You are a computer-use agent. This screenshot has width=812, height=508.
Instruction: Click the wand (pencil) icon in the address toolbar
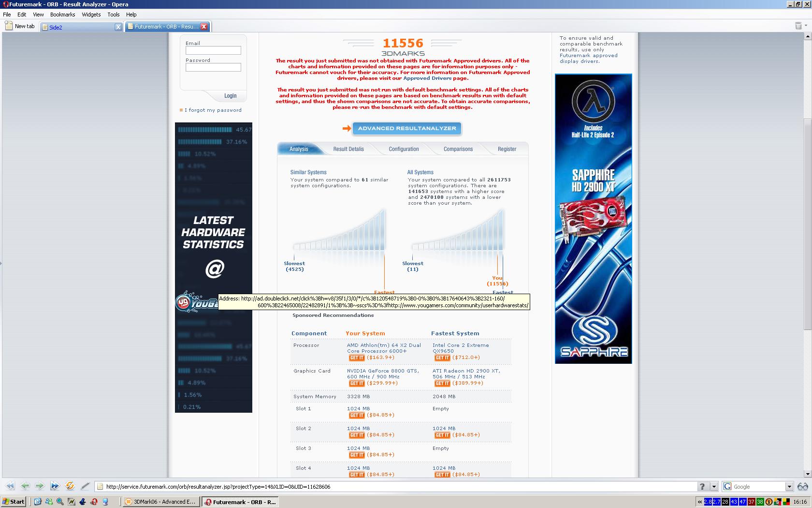click(x=85, y=486)
